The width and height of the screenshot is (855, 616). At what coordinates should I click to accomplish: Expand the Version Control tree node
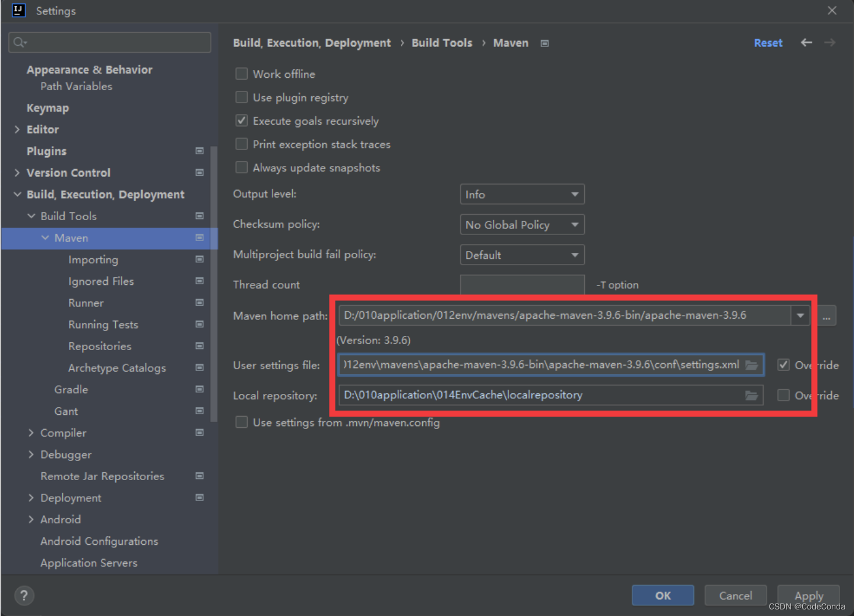click(17, 173)
